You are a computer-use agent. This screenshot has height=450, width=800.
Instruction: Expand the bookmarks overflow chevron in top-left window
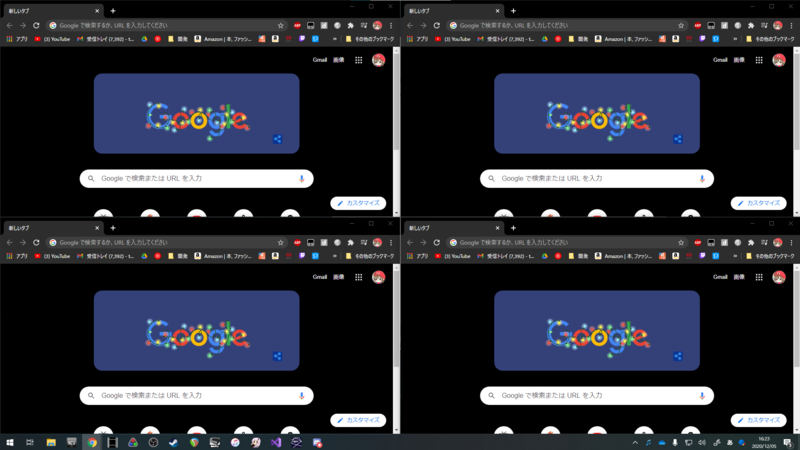point(335,39)
